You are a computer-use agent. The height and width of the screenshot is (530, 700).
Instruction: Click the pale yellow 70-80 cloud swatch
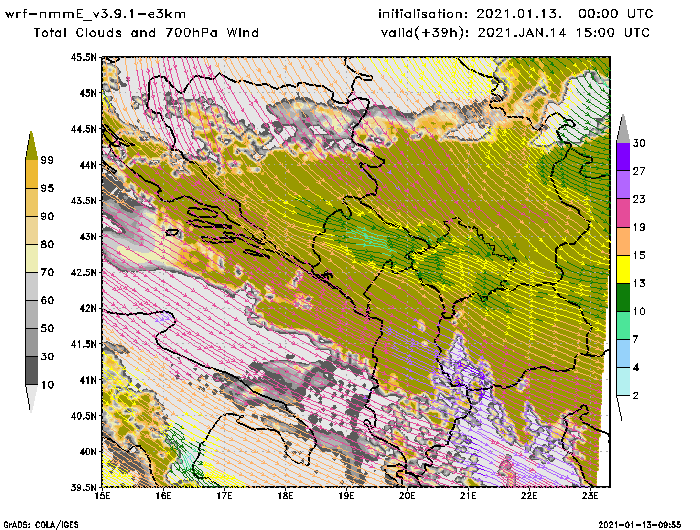click(x=31, y=259)
